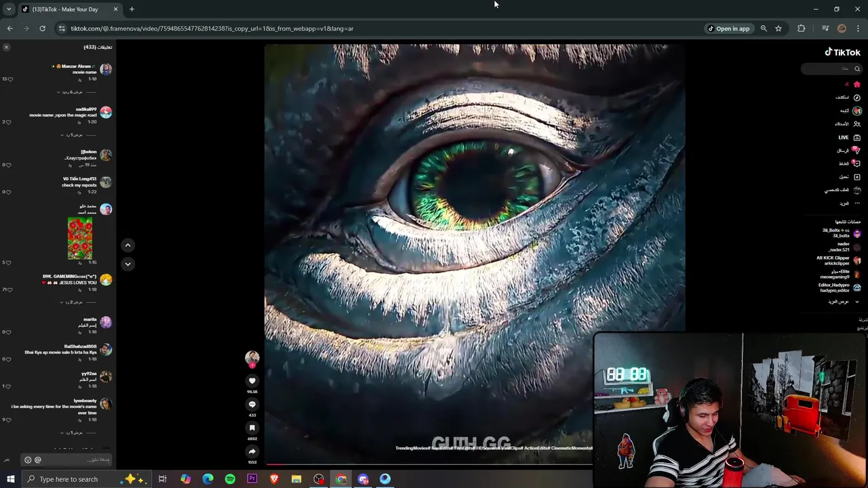The image size is (868, 488).
Task: Open the Home feed icon
Action: (x=856, y=84)
